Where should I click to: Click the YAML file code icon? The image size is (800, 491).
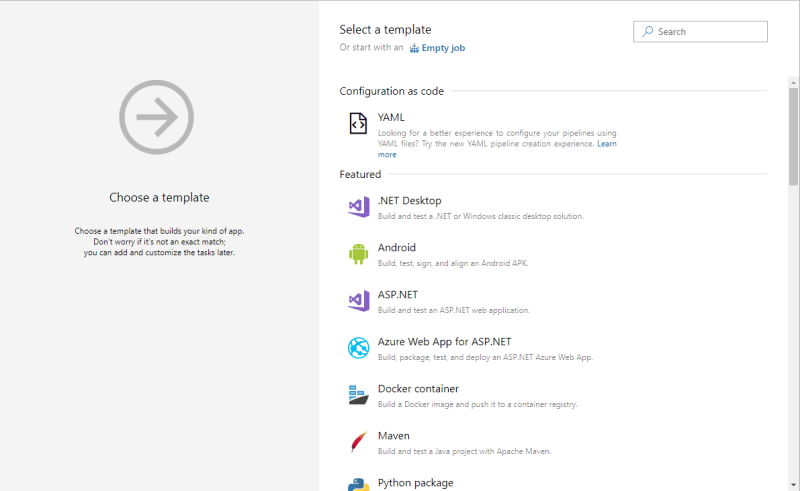click(x=358, y=124)
